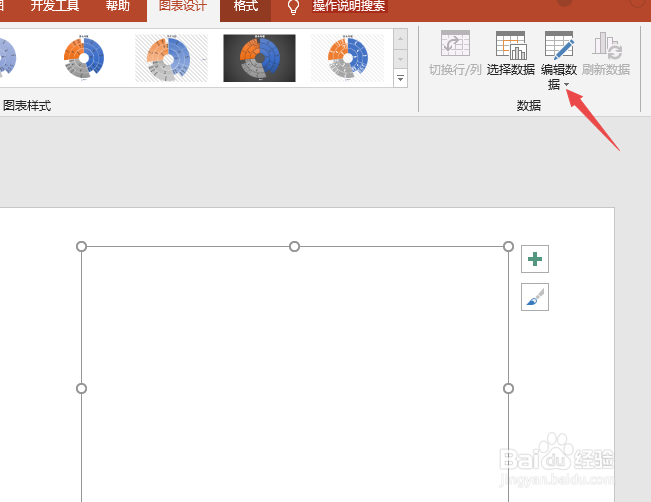Screen dimensions: 651x502
Task: Click the lightbulb Tell Me icon
Action: click(x=293, y=7)
